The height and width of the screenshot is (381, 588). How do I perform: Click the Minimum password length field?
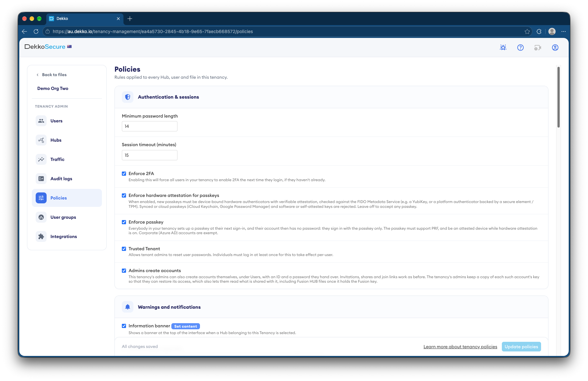149,126
